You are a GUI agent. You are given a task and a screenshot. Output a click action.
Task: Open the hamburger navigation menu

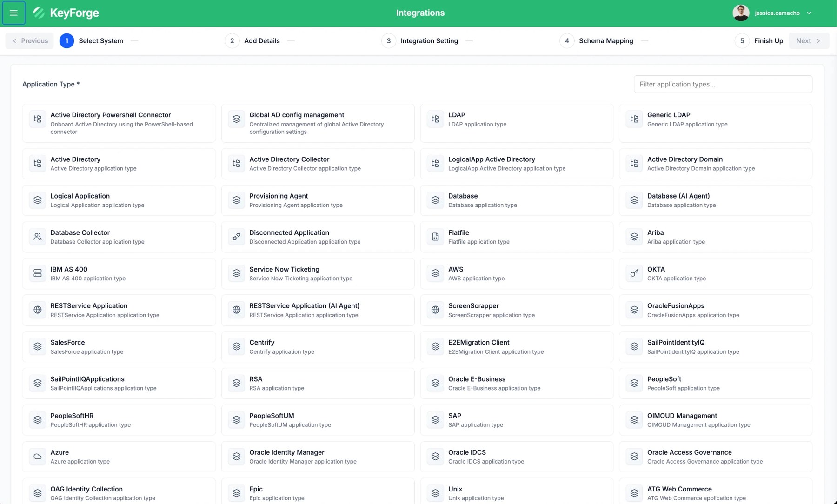(x=13, y=13)
